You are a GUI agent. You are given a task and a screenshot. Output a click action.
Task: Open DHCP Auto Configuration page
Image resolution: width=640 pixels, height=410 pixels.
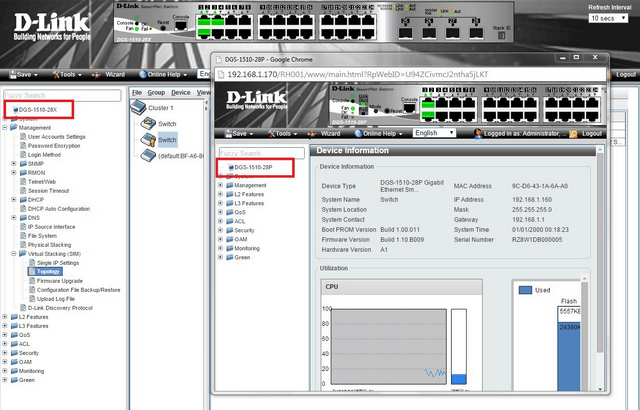coord(59,208)
